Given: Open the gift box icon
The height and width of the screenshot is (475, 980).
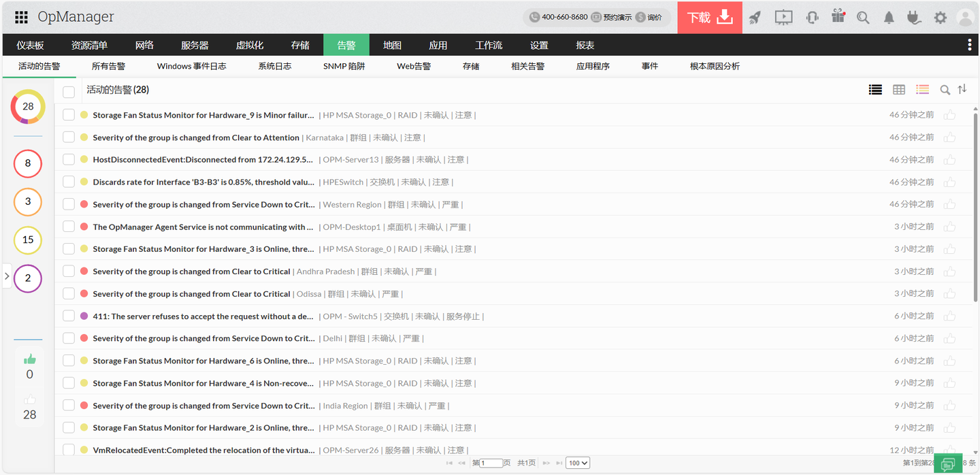Looking at the screenshot, I should pyautogui.click(x=838, y=17).
